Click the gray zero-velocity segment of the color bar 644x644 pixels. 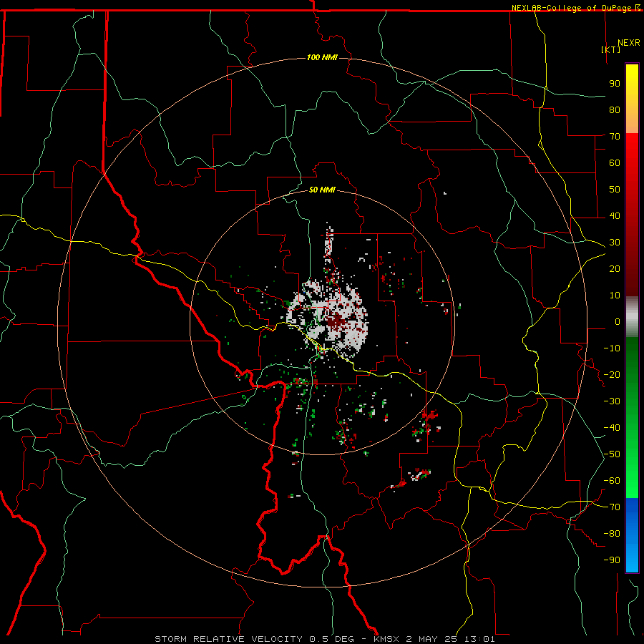[632, 317]
